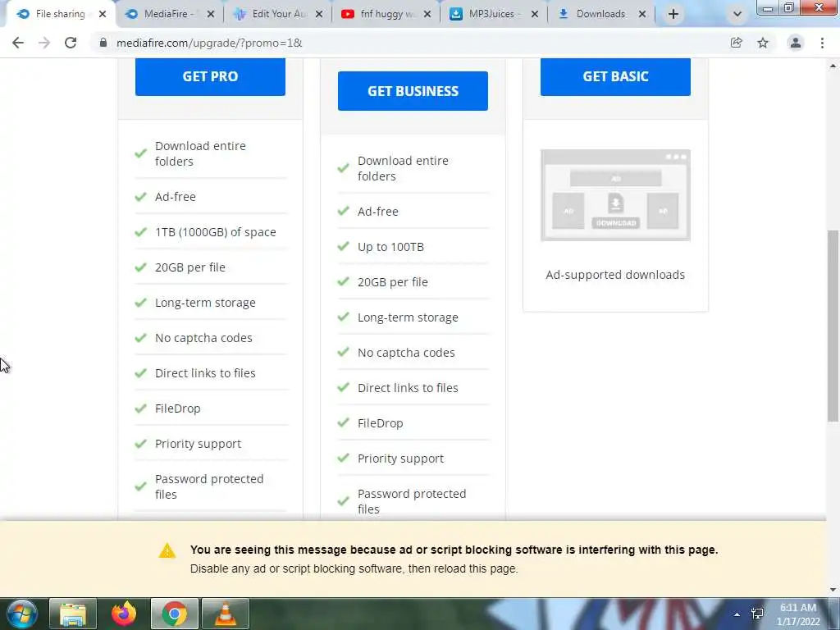Click Business plan 'Password protected files' text

click(412, 501)
